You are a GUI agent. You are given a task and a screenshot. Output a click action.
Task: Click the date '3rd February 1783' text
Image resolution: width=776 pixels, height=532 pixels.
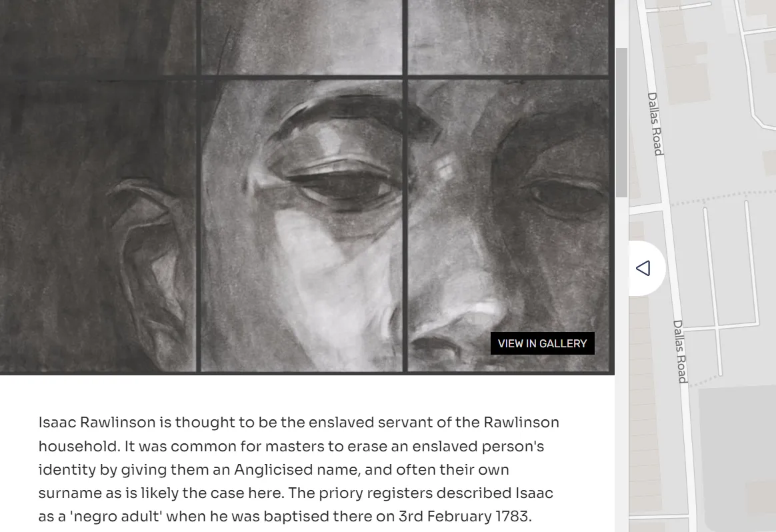point(464,516)
